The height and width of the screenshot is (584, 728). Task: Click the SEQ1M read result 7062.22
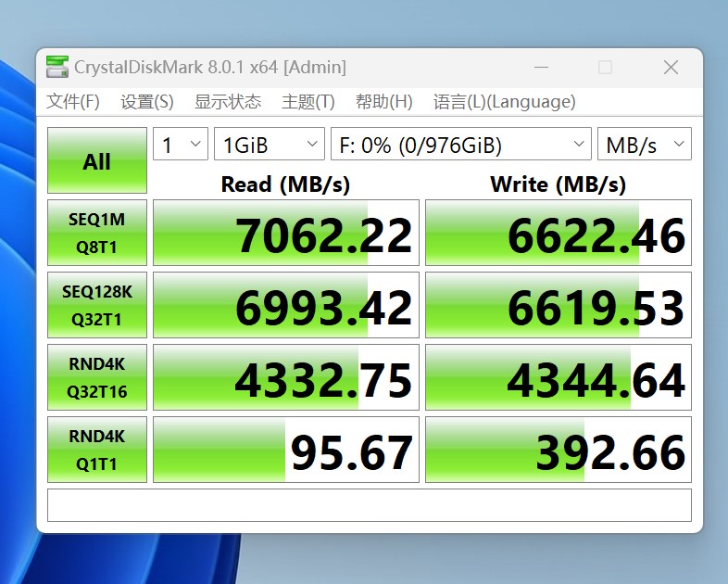click(286, 233)
